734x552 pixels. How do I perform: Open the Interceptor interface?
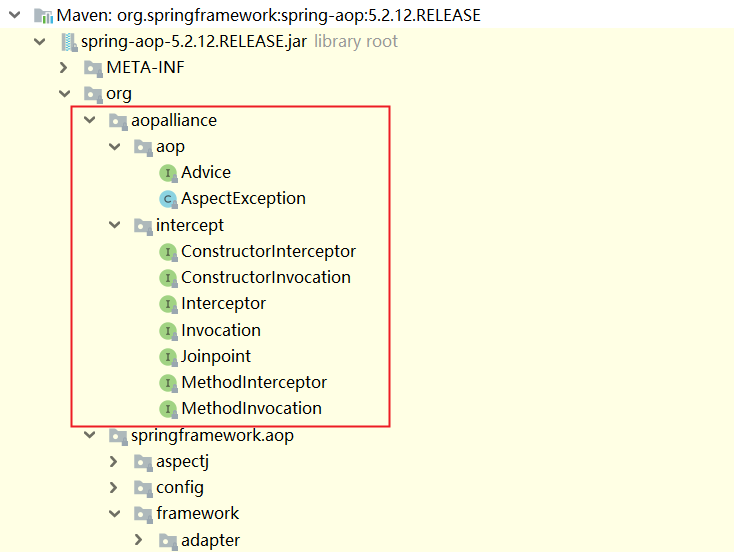click(x=224, y=304)
